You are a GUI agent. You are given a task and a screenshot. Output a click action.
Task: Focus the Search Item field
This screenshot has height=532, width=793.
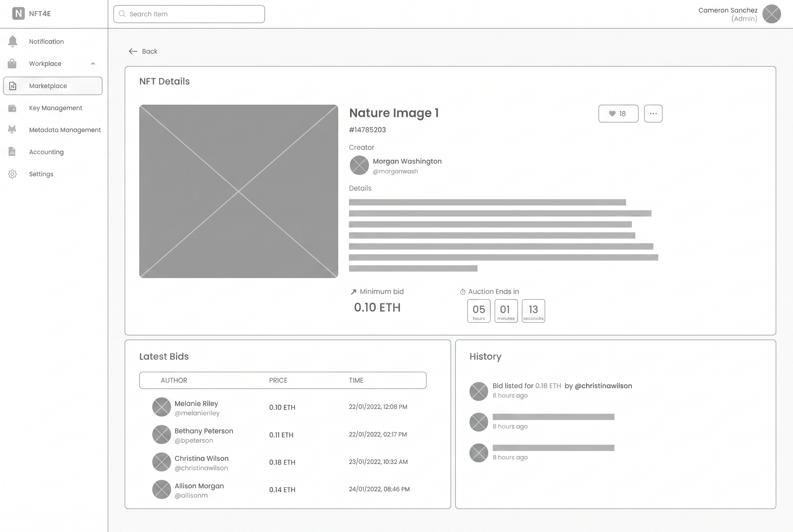(x=189, y=14)
